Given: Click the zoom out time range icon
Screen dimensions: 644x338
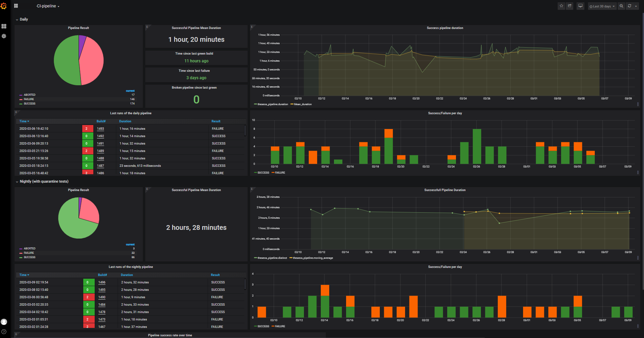Looking at the screenshot, I should coord(621,6).
